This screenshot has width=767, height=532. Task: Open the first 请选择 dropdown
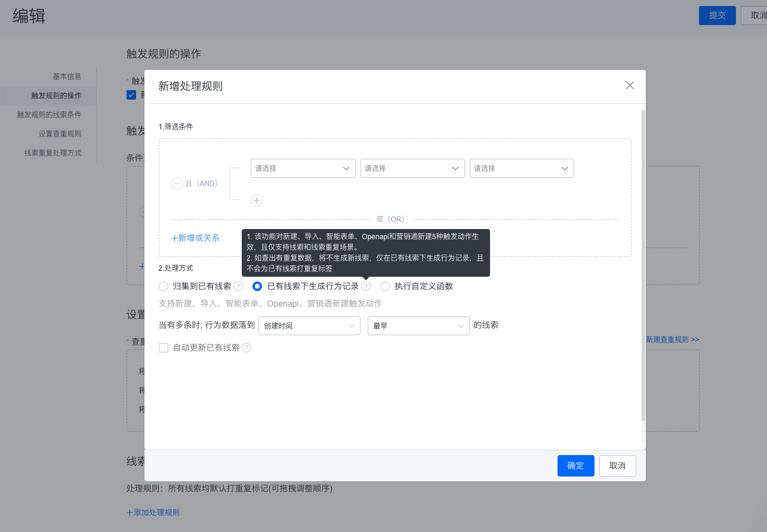pos(303,168)
